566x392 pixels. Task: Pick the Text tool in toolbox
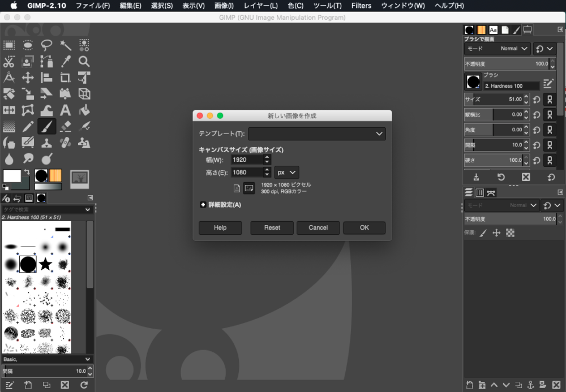65,110
